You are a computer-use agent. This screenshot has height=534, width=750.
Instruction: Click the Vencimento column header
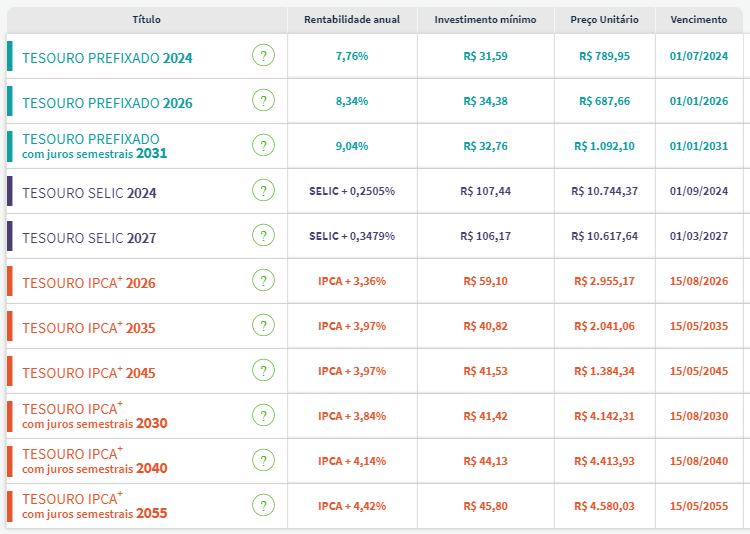point(698,20)
